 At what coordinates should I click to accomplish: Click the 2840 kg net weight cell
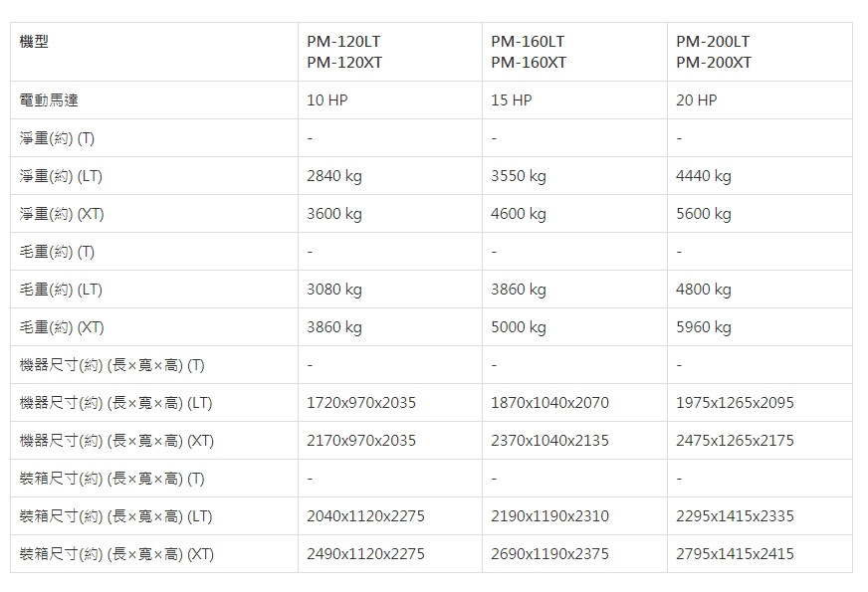334,176
